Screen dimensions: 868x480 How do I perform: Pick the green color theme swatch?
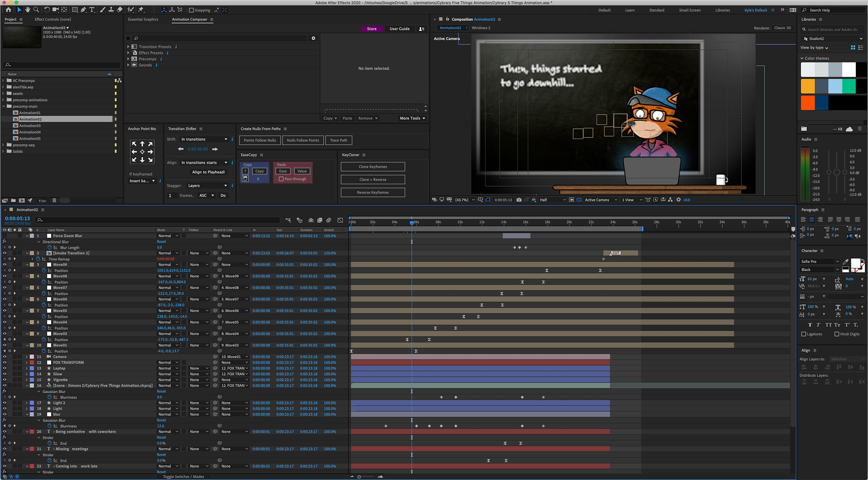(849, 86)
